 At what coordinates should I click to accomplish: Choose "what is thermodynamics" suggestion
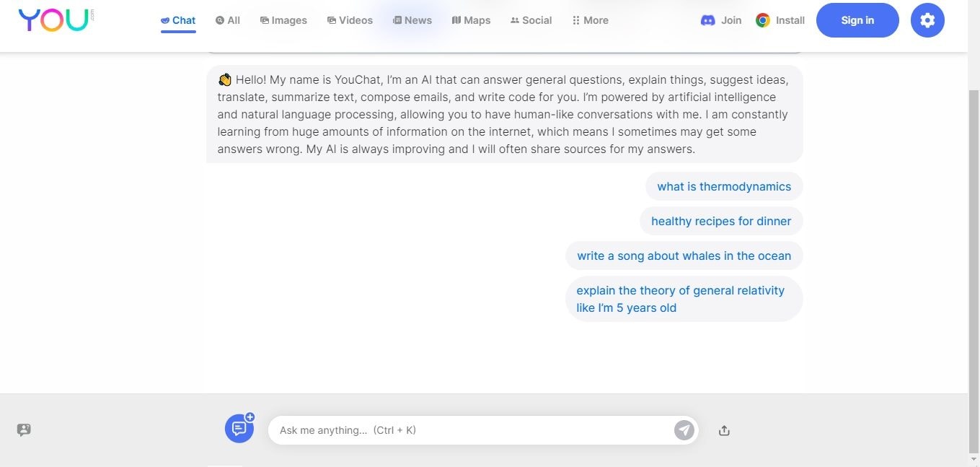click(x=724, y=186)
